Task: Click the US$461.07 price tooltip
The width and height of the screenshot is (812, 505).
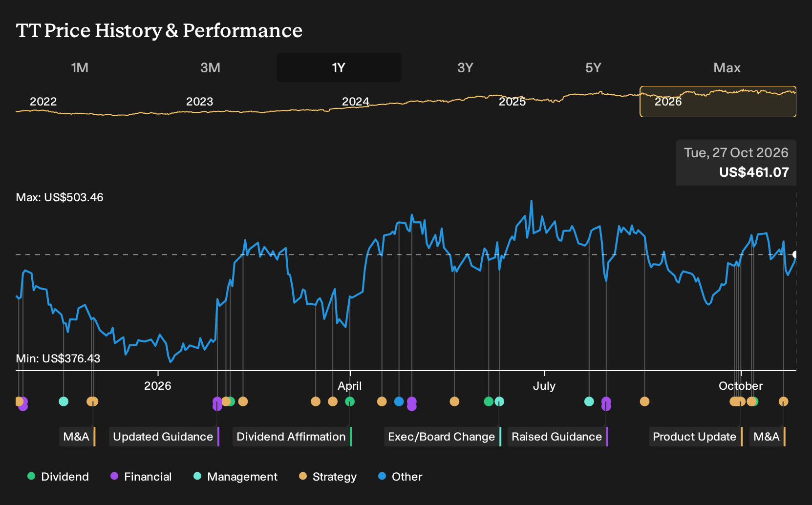Action: tap(736, 163)
